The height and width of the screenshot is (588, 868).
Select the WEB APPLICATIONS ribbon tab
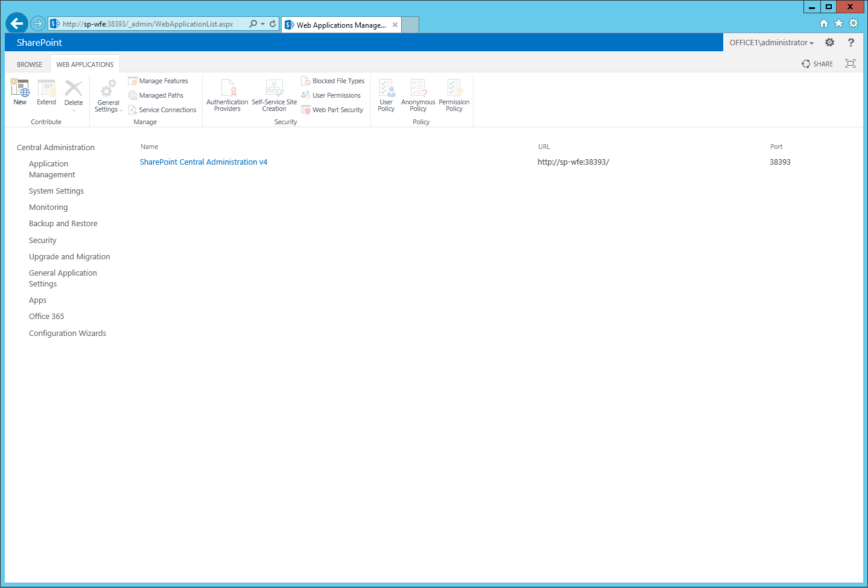[85, 65]
